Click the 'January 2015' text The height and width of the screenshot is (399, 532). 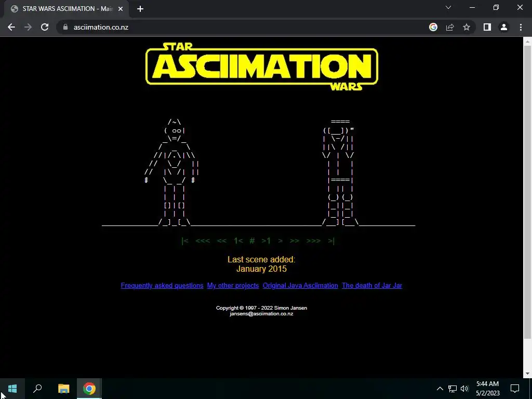tap(261, 269)
